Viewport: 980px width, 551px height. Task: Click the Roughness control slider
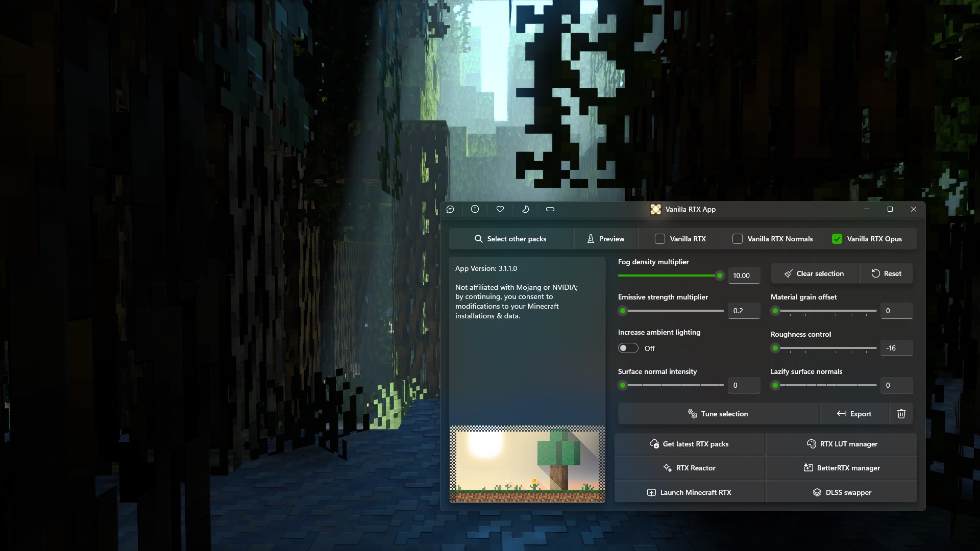824,348
